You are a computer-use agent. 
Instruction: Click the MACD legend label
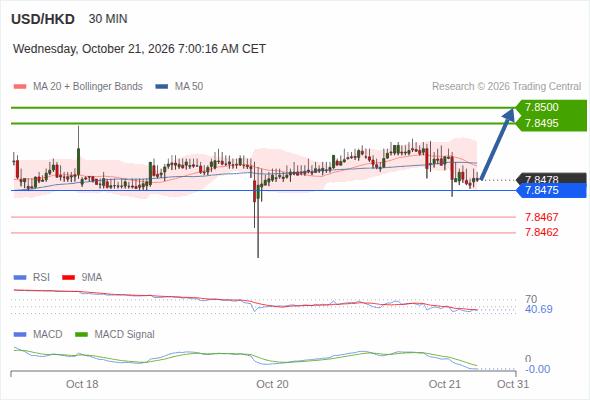click(x=48, y=334)
